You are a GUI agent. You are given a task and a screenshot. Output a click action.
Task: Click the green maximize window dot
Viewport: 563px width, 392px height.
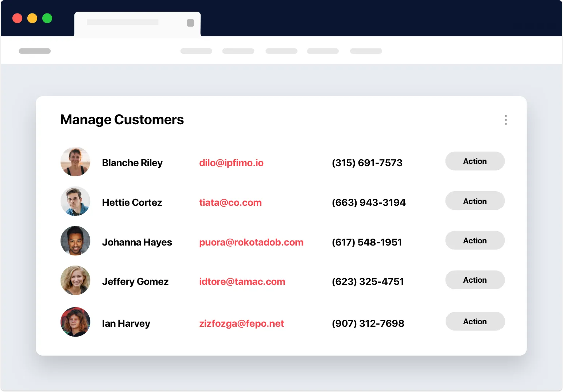click(x=47, y=18)
